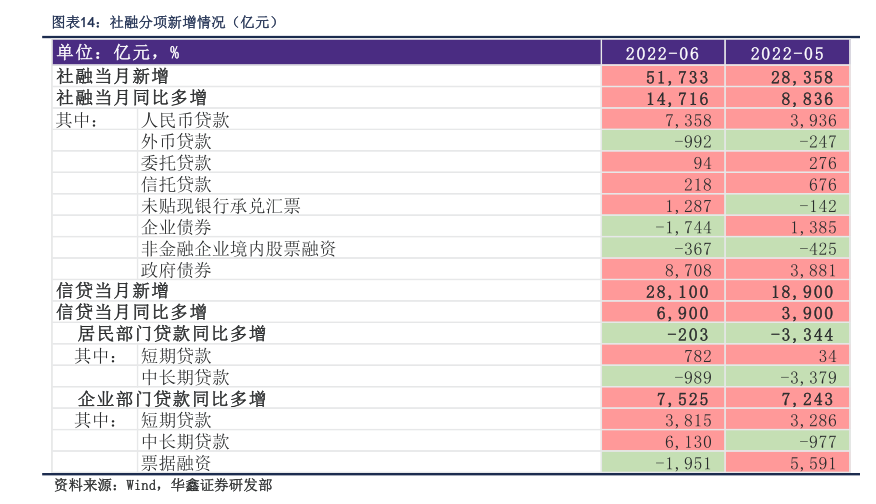876x504 pixels.
Task: Select the 单位：亿元，% header cell
Action: pos(118,53)
